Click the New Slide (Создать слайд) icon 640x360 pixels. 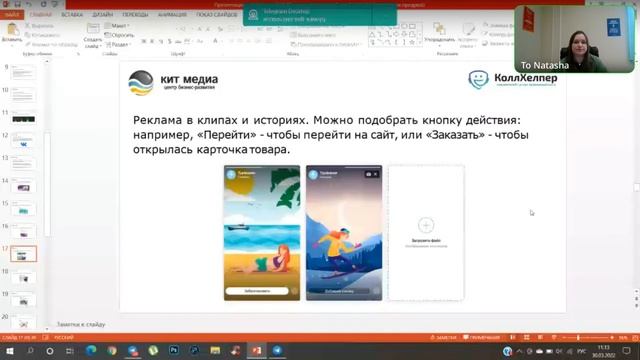(x=93, y=29)
